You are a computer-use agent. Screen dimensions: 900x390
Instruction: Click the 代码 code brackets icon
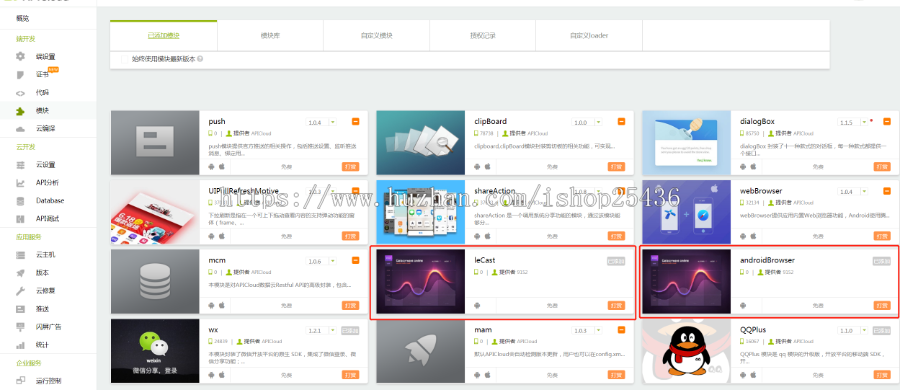coord(21,92)
